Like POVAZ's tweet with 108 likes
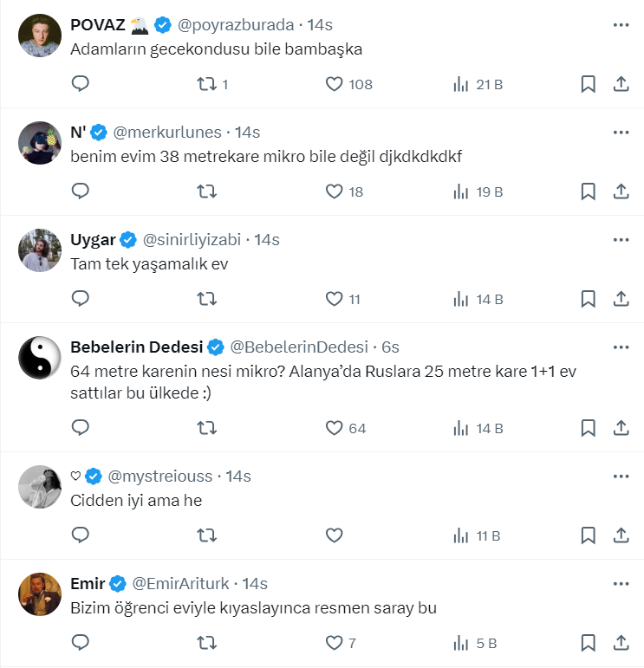Viewport: 644px width, 668px height. (335, 84)
